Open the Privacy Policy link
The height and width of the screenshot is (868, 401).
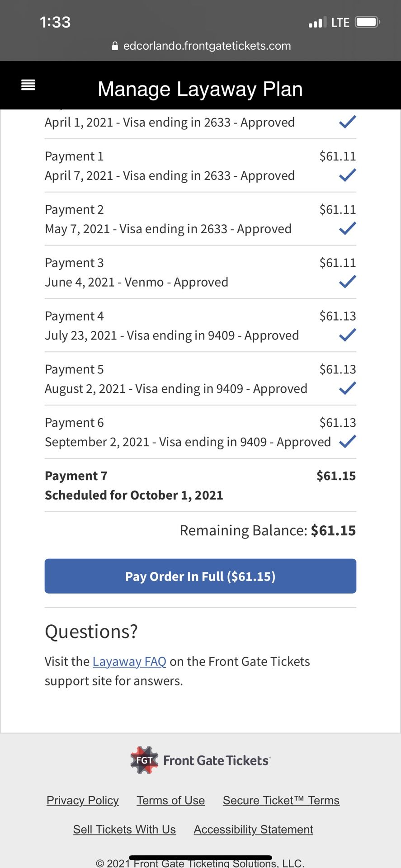coord(83,800)
